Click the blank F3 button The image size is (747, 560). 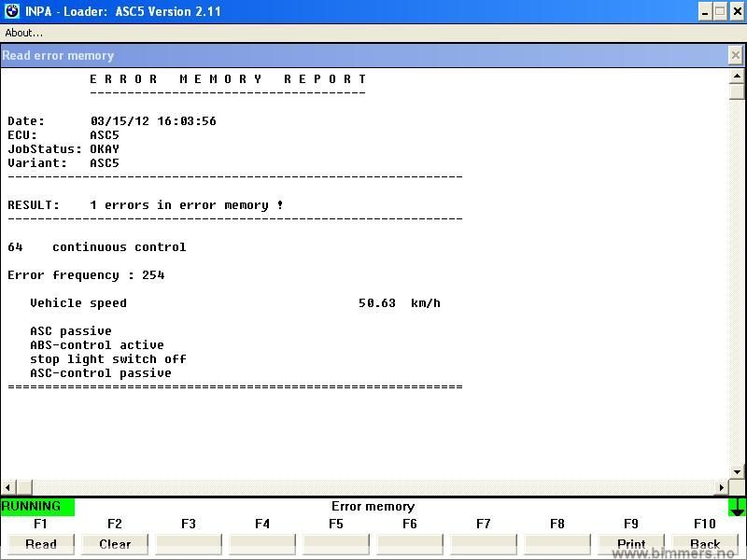(189, 544)
